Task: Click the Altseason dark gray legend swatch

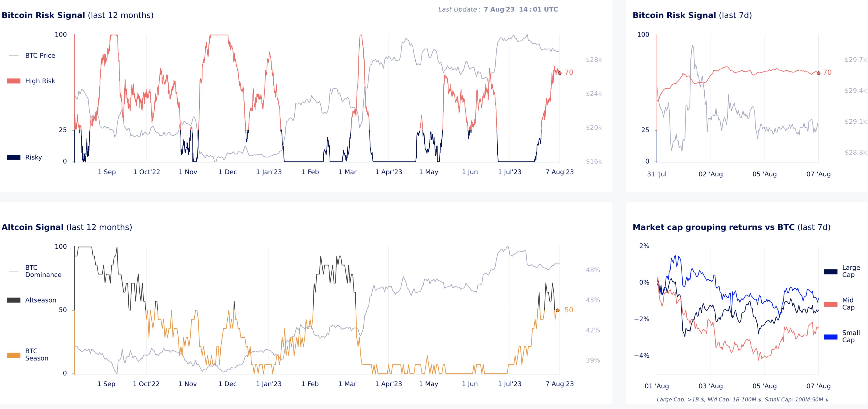Action: 14,300
